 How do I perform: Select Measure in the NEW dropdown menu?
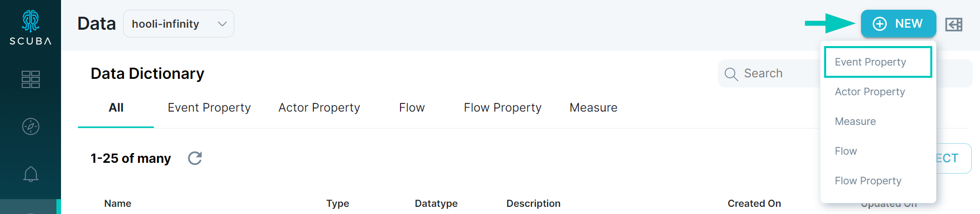pos(855,121)
